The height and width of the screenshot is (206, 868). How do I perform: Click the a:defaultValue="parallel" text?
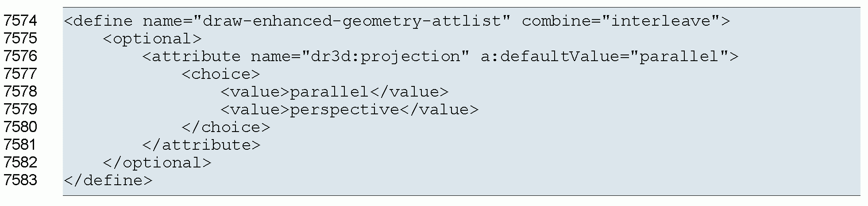click(604, 57)
